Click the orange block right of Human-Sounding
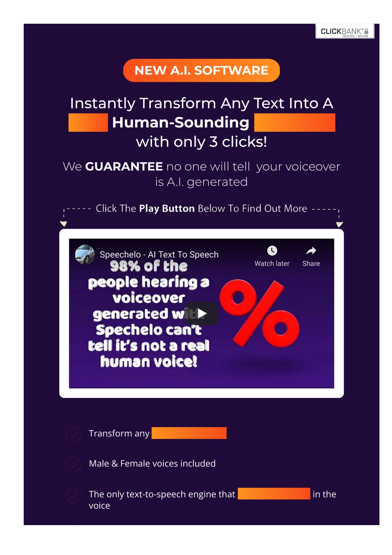The height and width of the screenshot is (555, 392). tap(295, 123)
